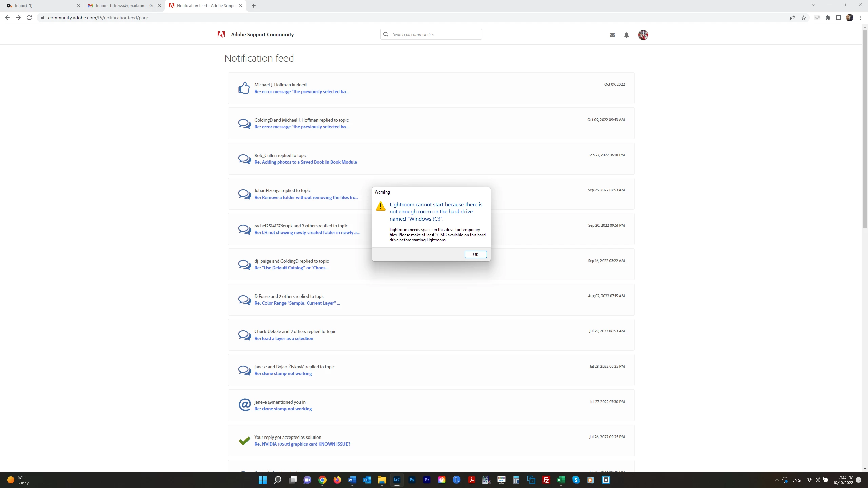
Task: Open Chrome extensions puzzle icon
Action: pos(828,18)
